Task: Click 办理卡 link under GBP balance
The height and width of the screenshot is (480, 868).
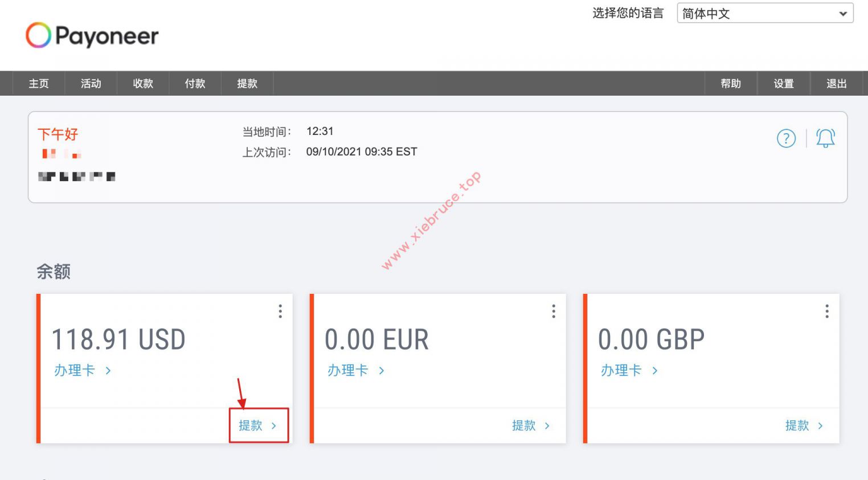Action: point(629,371)
